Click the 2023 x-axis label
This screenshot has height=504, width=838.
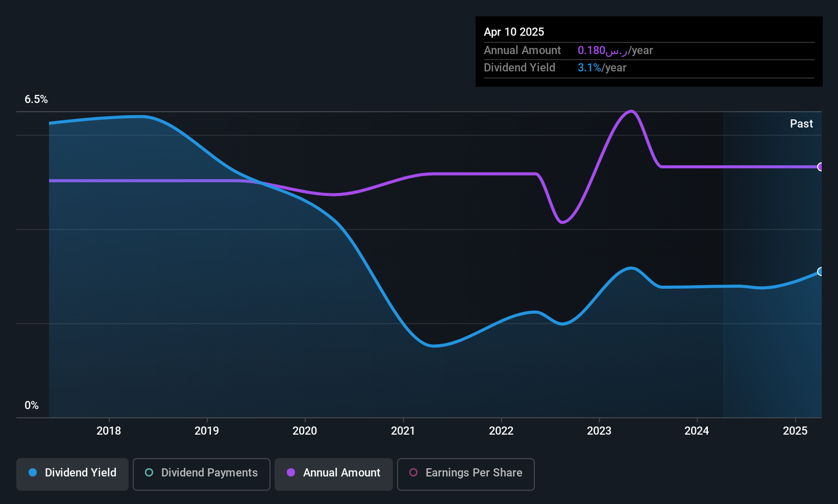[599, 431]
